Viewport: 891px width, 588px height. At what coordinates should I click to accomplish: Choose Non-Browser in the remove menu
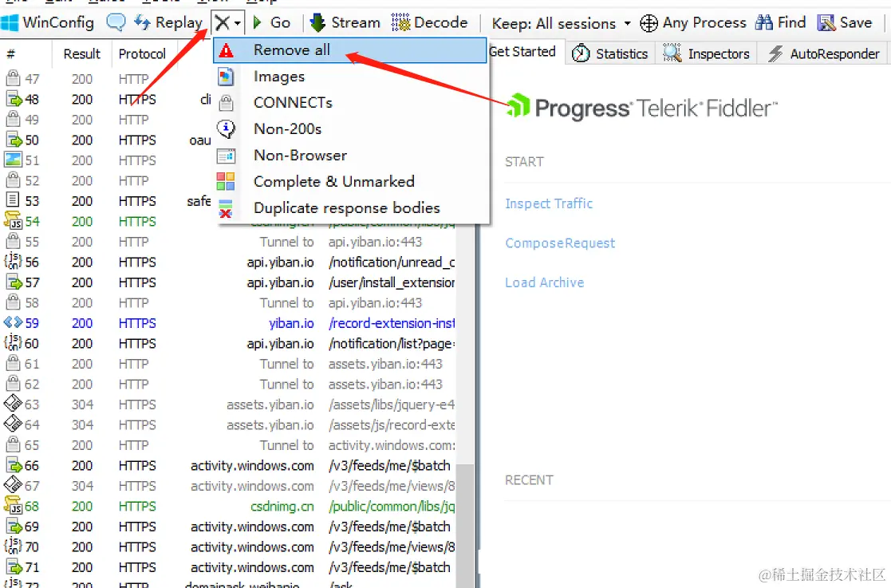(350, 155)
